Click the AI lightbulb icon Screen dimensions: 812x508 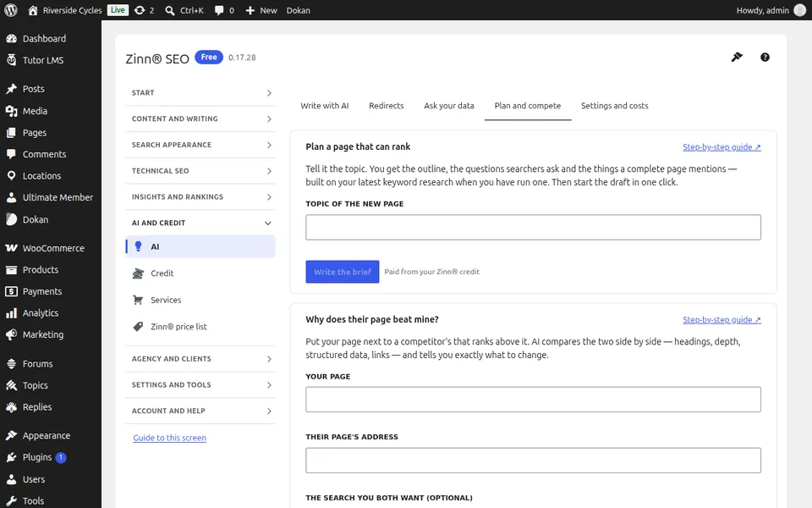[x=138, y=246]
